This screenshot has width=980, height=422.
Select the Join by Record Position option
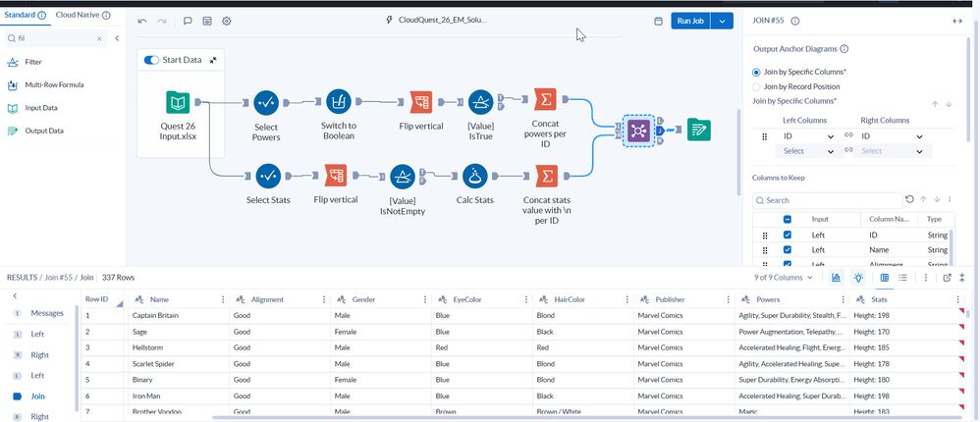[x=756, y=86]
